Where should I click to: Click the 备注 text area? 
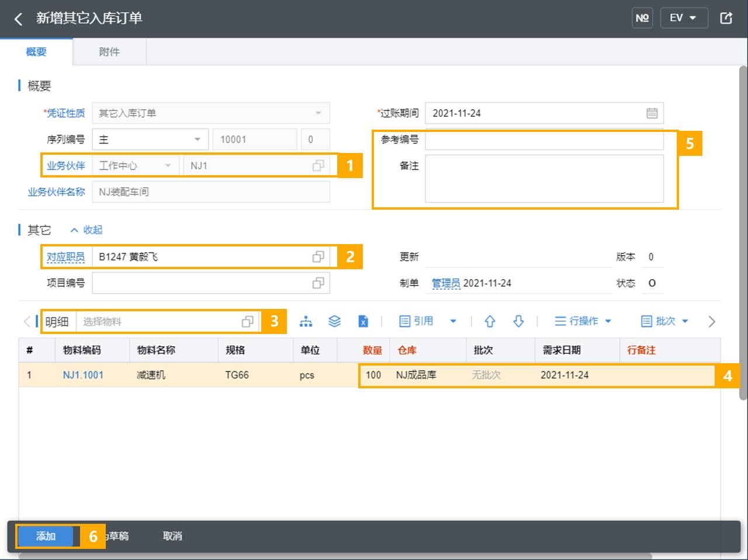pos(544,179)
